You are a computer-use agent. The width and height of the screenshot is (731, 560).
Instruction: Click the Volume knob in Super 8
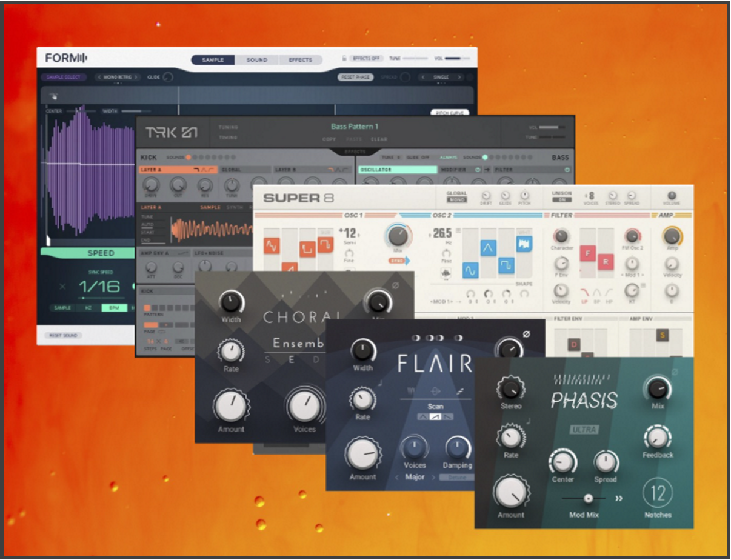click(x=671, y=196)
